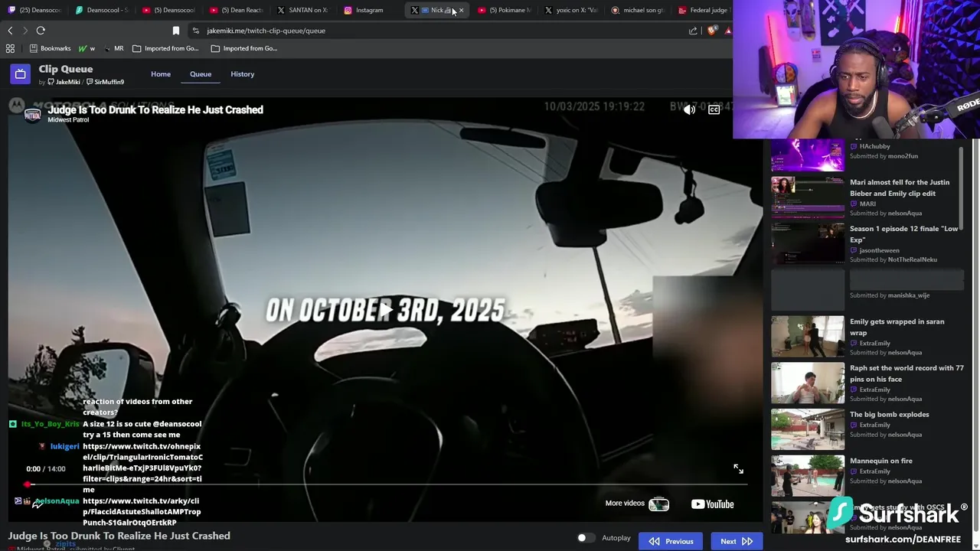Select the Queue nav tab

[201, 74]
